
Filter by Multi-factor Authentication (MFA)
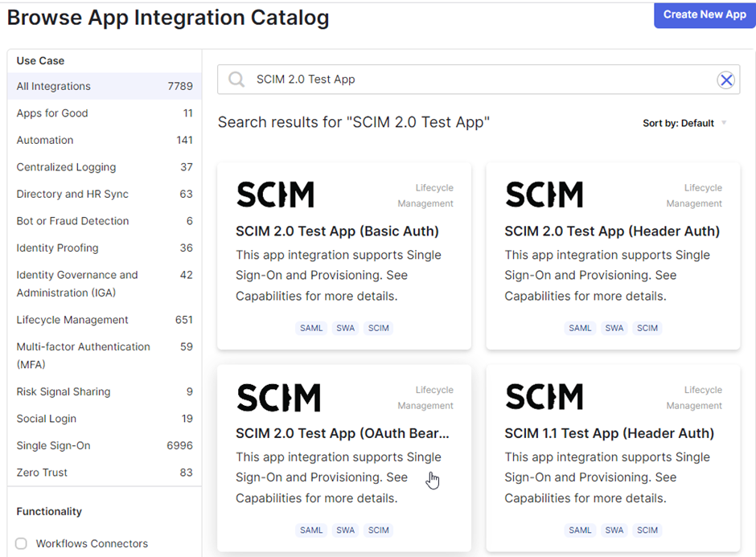point(105,355)
